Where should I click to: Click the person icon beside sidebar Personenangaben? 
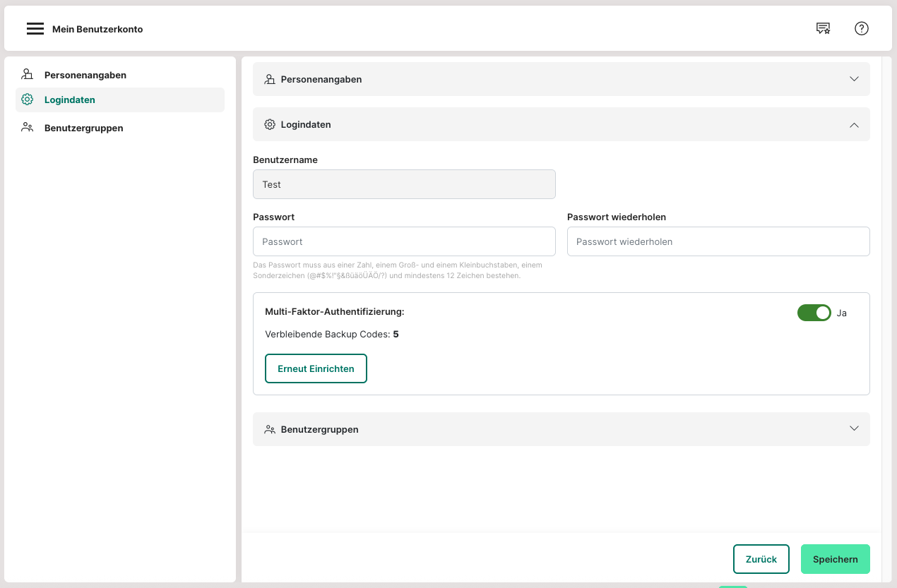(28, 74)
